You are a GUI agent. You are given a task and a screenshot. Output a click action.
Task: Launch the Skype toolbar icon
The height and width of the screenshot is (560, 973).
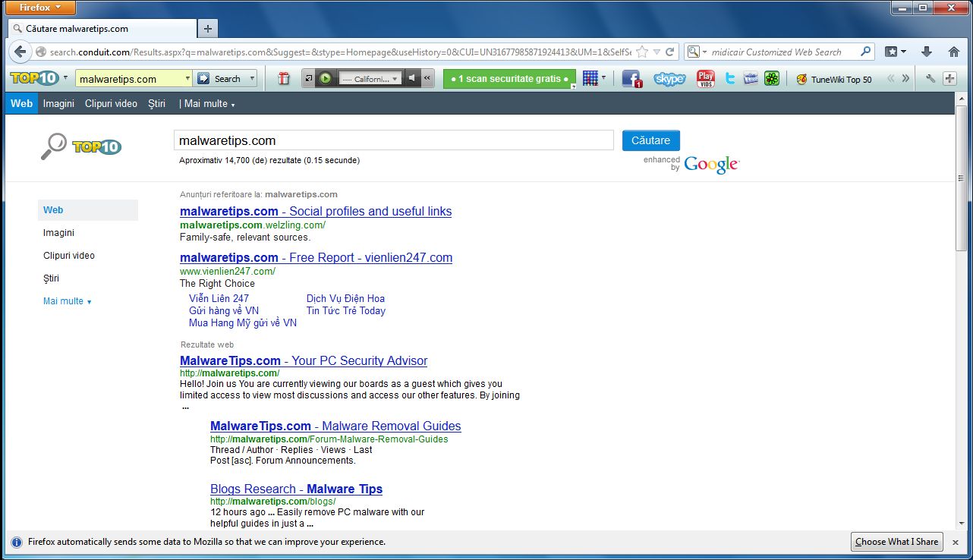tap(669, 78)
